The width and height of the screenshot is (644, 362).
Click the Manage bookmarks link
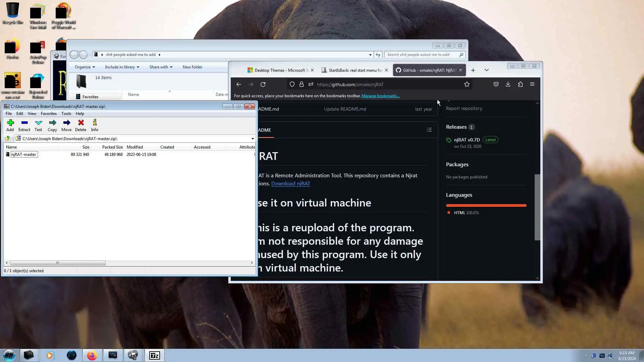pyautogui.click(x=380, y=96)
